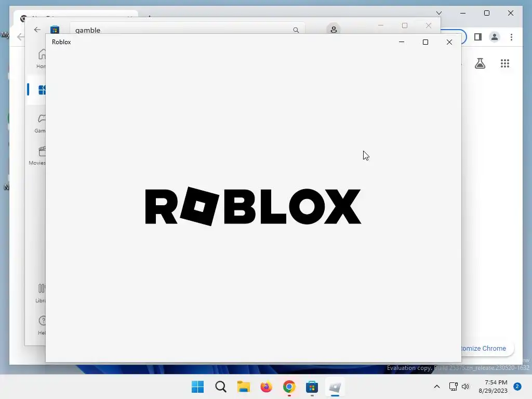Launch Firefox from taskbar
The height and width of the screenshot is (399, 532).
[x=266, y=387]
